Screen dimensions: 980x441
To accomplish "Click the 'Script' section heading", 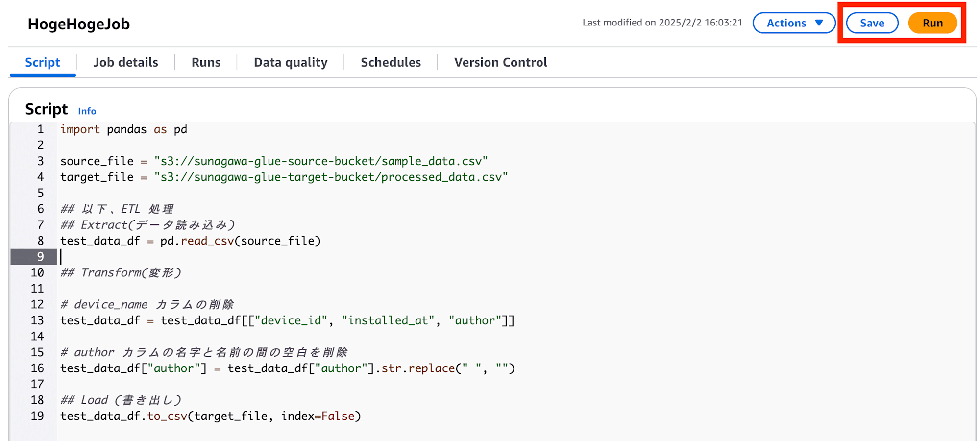I will tap(47, 109).
